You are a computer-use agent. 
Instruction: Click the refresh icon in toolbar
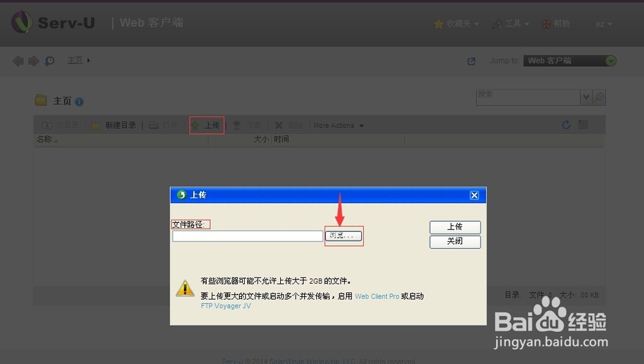566,125
